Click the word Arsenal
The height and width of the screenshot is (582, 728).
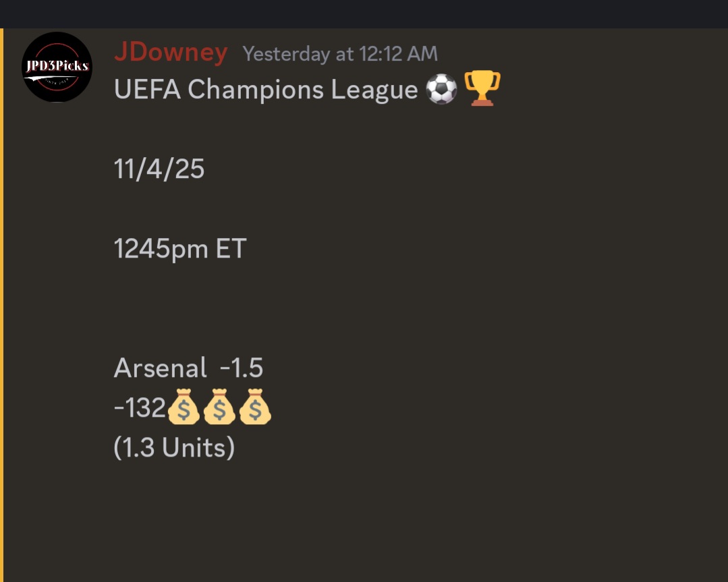pyautogui.click(x=161, y=368)
